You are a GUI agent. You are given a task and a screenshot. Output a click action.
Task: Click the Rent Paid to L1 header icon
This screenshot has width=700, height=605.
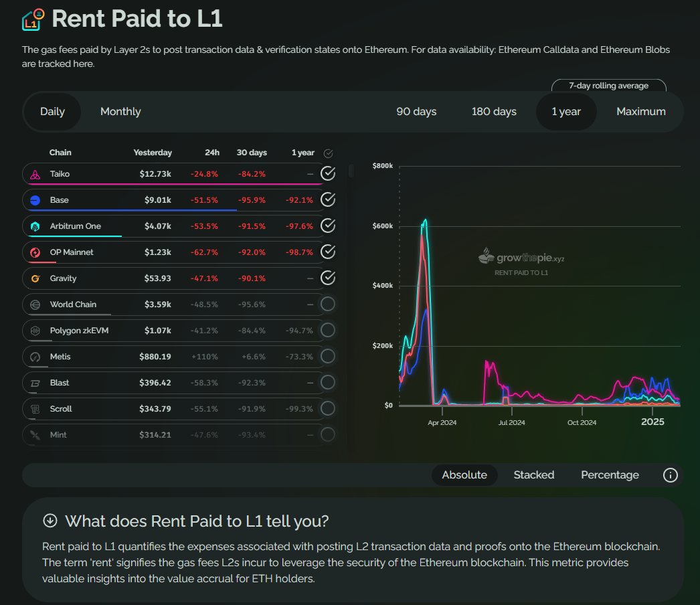[x=33, y=19]
